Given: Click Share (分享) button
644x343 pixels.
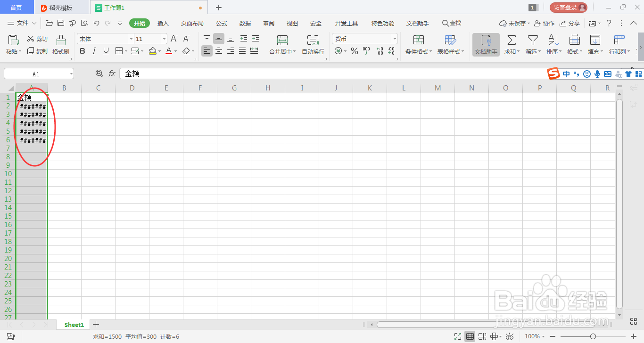Looking at the screenshot, I should pos(570,23).
